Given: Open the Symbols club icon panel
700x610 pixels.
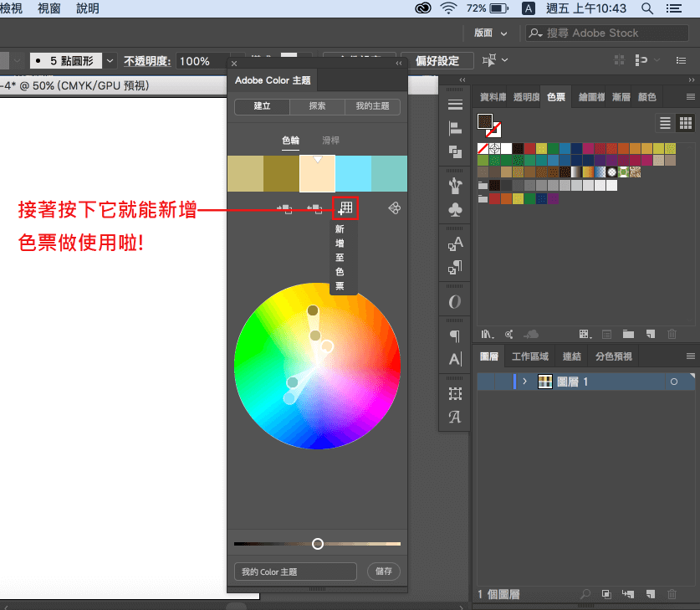Looking at the screenshot, I should (x=455, y=209).
